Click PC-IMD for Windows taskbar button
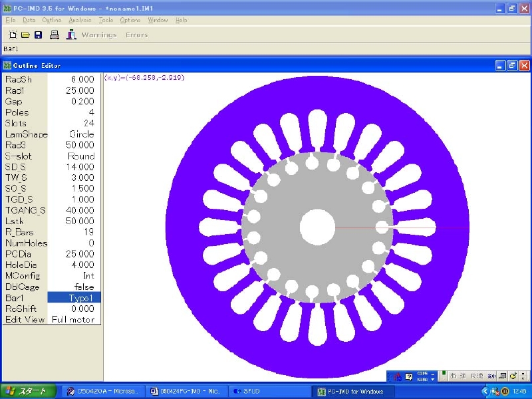This screenshot has width=532, height=399. pos(353,392)
